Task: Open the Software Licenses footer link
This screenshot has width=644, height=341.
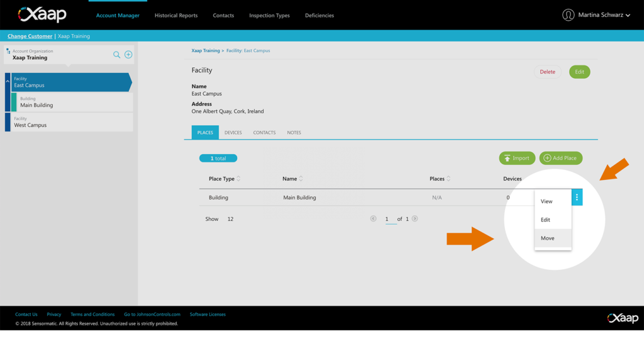Action: click(208, 315)
